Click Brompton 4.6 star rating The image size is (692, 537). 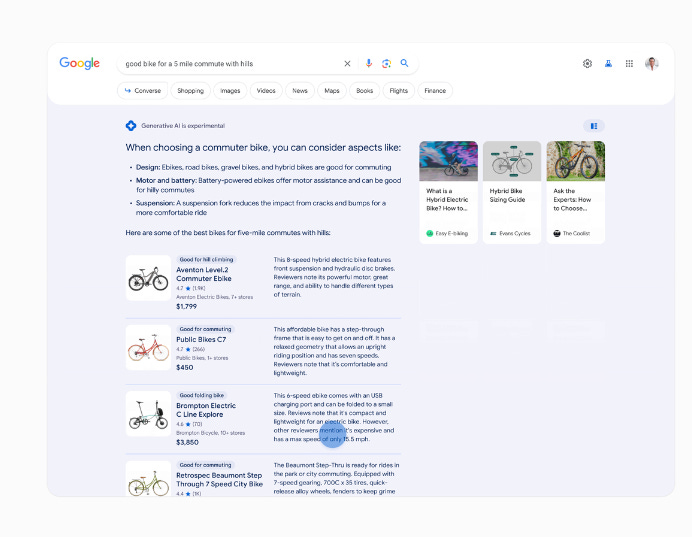click(x=189, y=424)
